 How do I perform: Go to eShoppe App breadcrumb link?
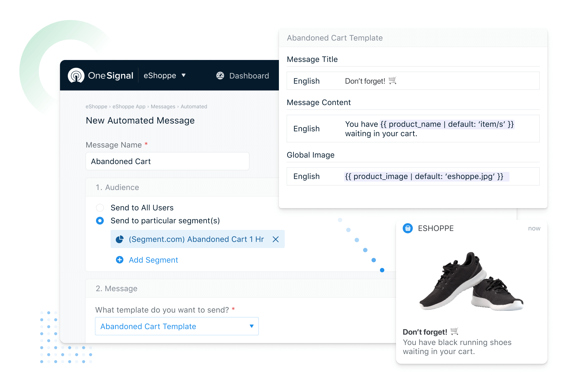coord(129,106)
